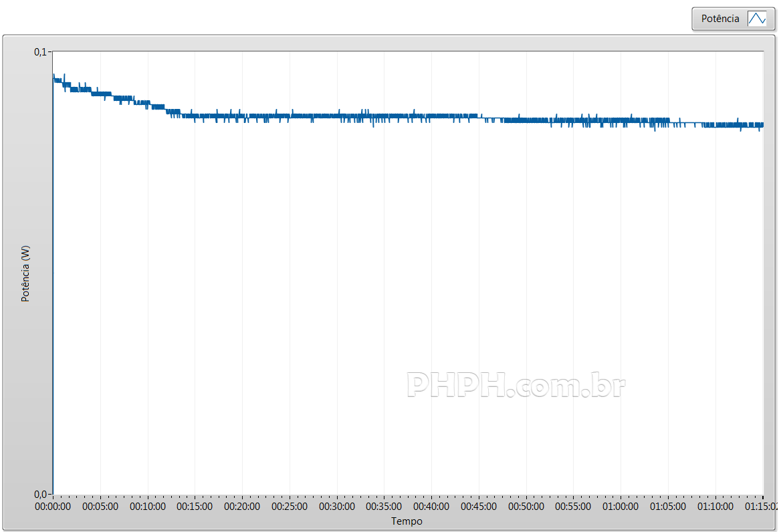
Task: Click the 0,0 minimum Y-axis value
Action: click(41, 494)
